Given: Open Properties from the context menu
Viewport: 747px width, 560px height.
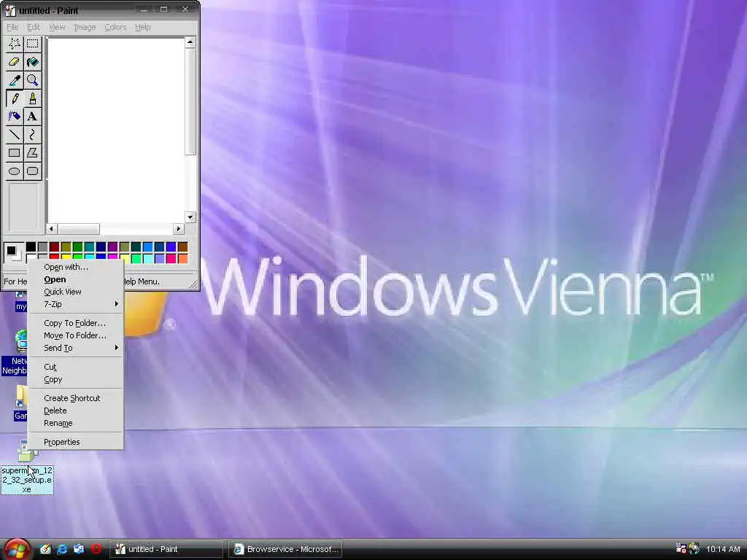Looking at the screenshot, I should (x=76, y=443).
